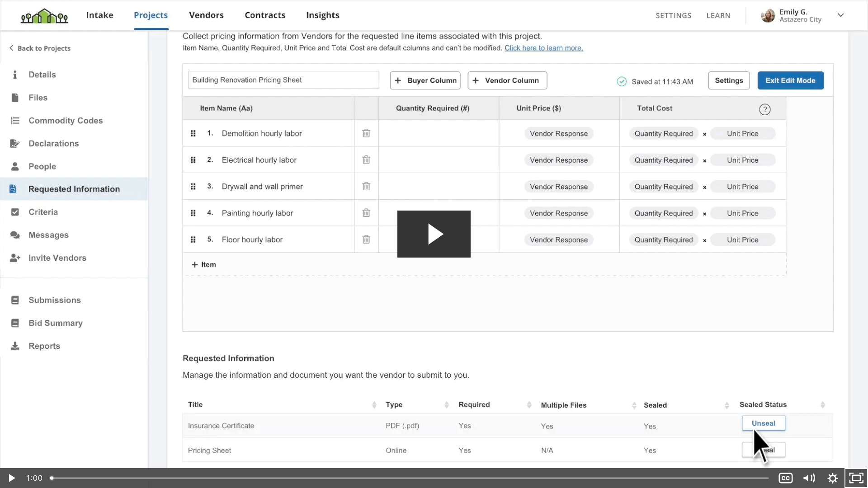868x488 pixels.
Task: Mute the video volume
Action: coord(809,478)
